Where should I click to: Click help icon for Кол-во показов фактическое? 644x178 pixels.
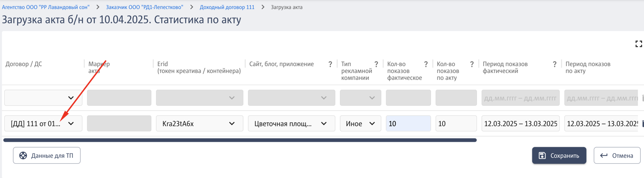pyautogui.click(x=425, y=64)
